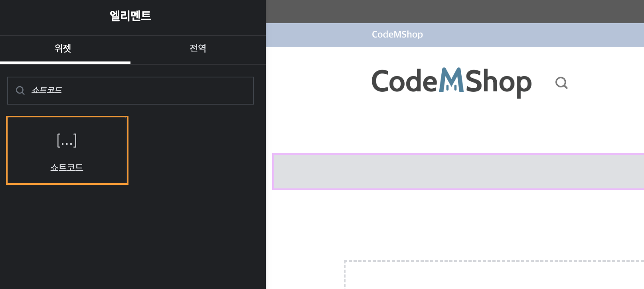The width and height of the screenshot is (644, 289).
Task: Click the 엘리멘트 panel title
Action: tap(130, 16)
